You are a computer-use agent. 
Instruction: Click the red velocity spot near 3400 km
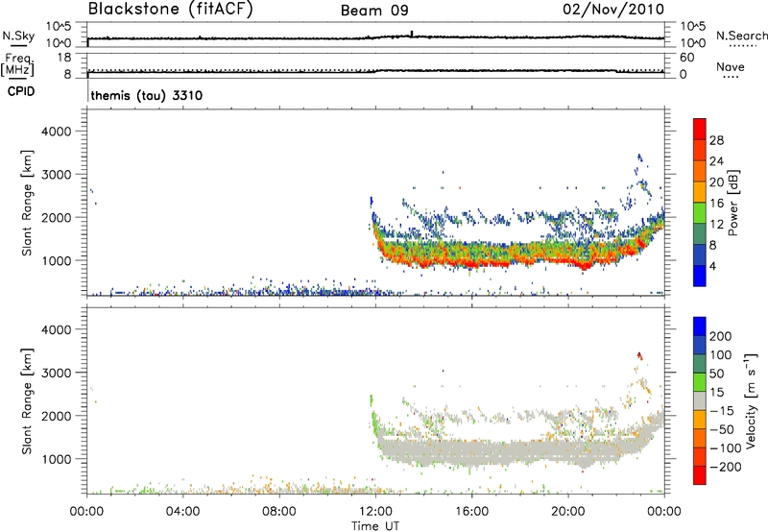(639, 355)
